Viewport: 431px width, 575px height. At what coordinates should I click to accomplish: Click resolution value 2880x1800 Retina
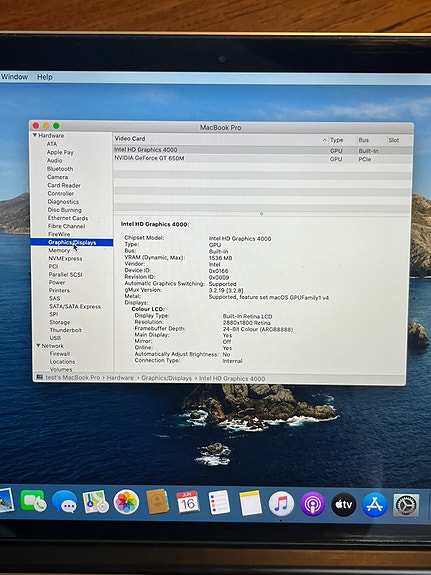coord(246,323)
